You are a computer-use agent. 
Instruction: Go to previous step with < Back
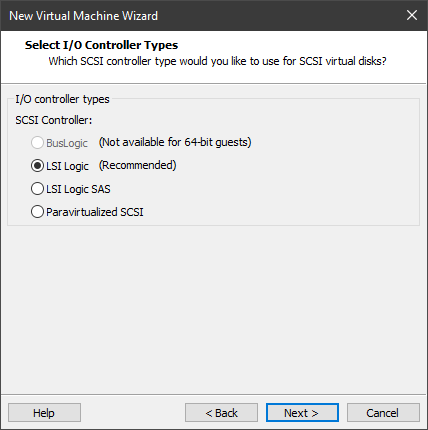click(221, 413)
